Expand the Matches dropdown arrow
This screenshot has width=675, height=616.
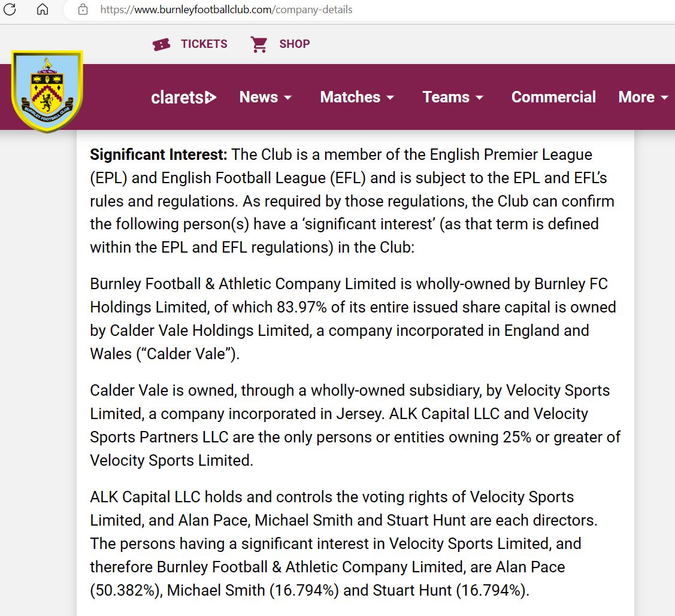pyautogui.click(x=391, y=98)
